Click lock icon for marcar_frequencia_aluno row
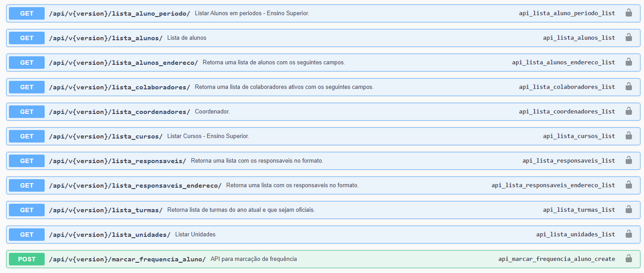644x273 pixels. point(628,259)
